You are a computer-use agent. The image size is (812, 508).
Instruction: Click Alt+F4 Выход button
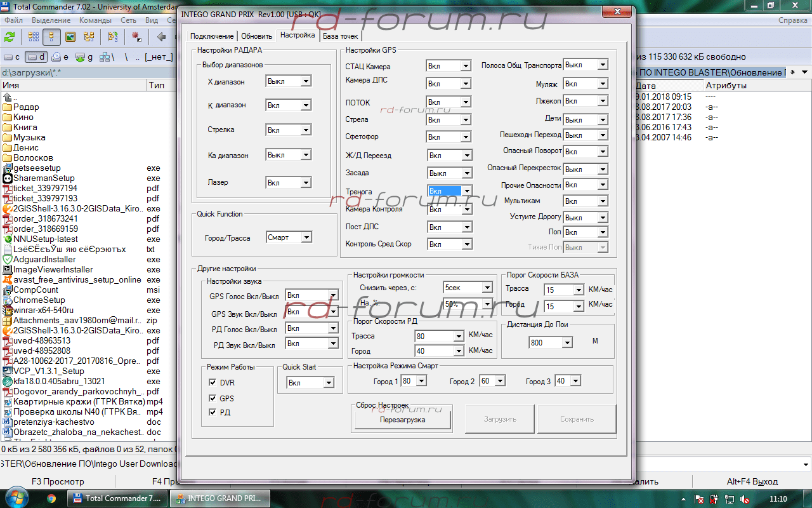(x=752, y=481)
